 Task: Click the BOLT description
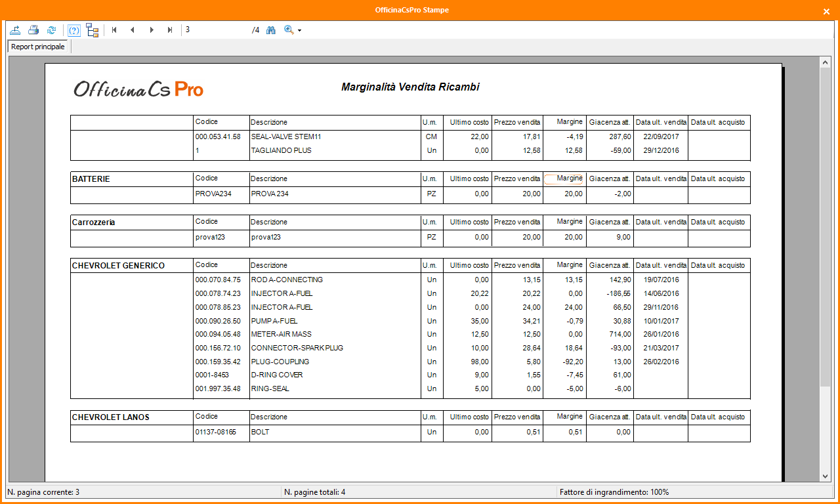(260, 432)
